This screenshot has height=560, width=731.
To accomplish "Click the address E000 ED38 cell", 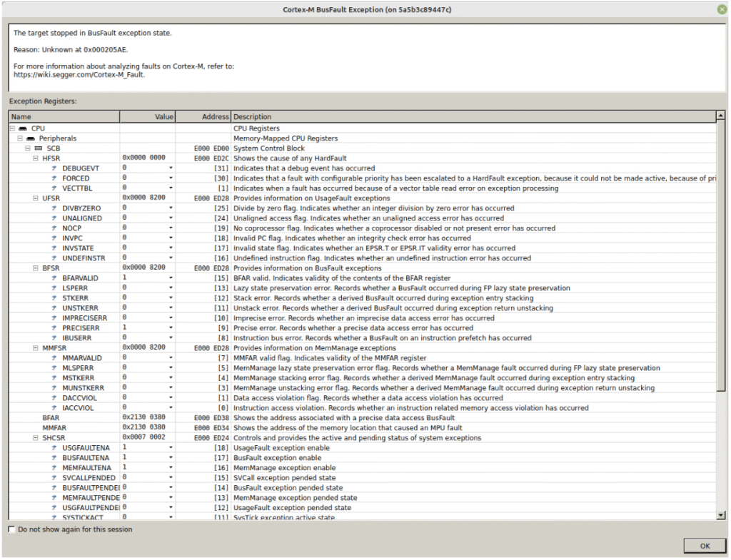I will click(x=211, y=418).
